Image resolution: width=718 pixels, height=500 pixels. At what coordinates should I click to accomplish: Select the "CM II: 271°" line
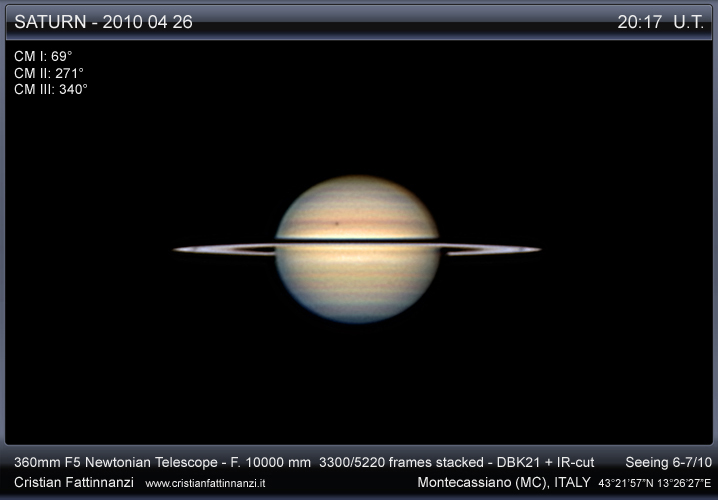pos(49,73)
